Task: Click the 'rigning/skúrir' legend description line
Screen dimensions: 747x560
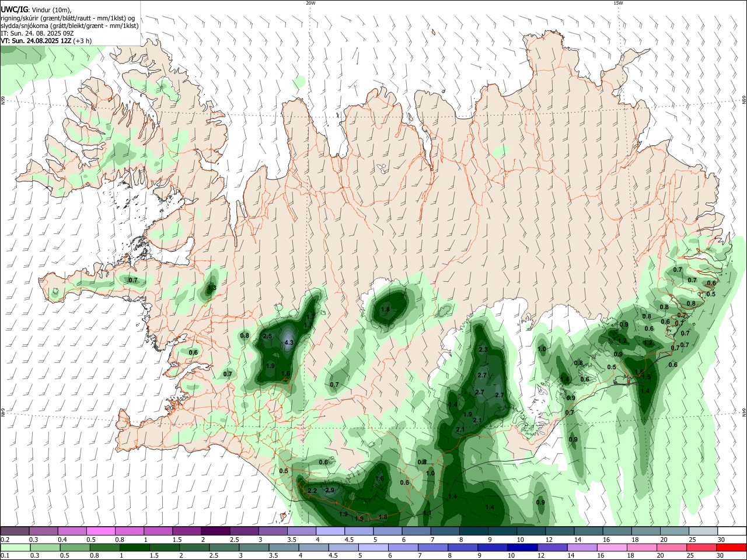Action: (x=67, y=18)
